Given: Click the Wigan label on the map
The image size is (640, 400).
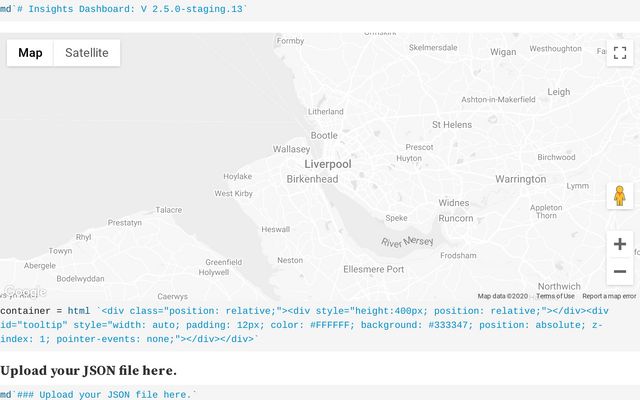Looking at the screenshot, I should click(503, 51).
